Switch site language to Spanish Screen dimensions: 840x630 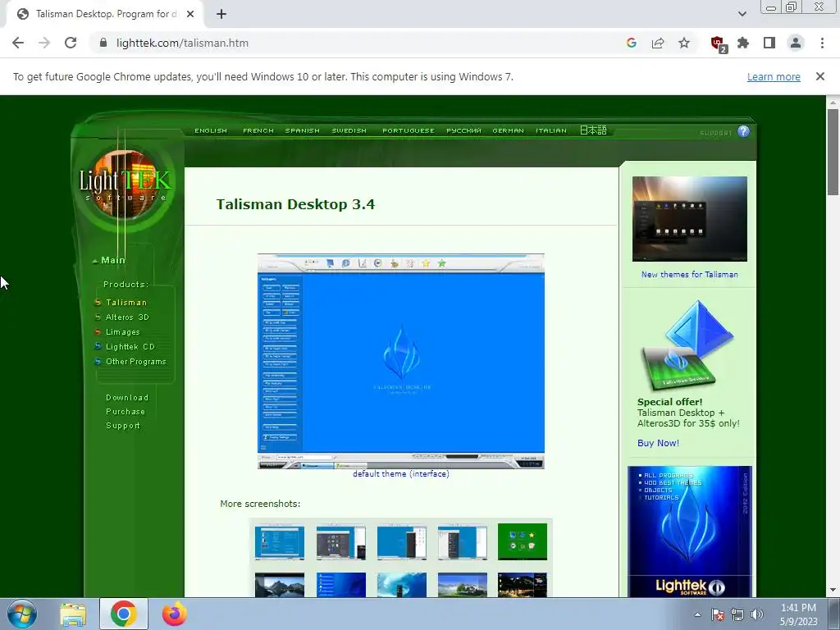coord(302,130)
